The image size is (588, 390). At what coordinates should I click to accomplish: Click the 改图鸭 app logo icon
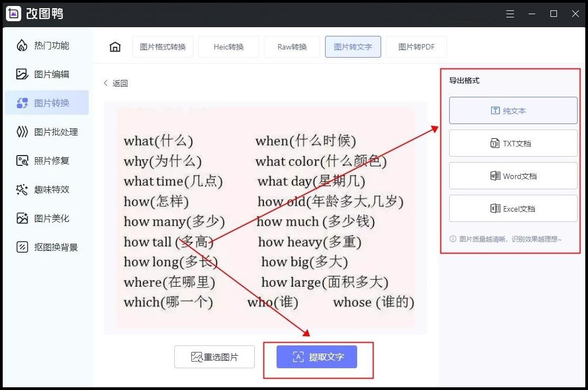(14, 14)
